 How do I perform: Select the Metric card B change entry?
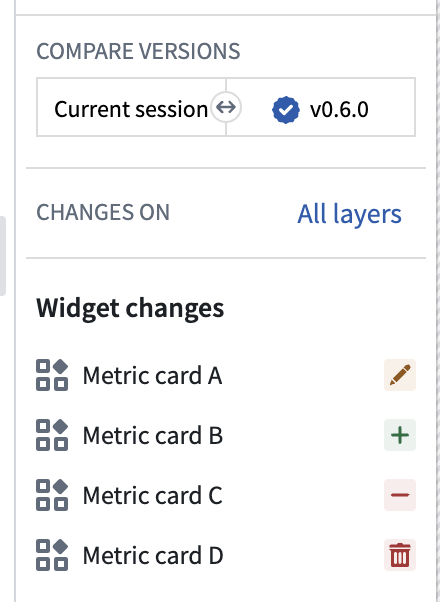226,435
